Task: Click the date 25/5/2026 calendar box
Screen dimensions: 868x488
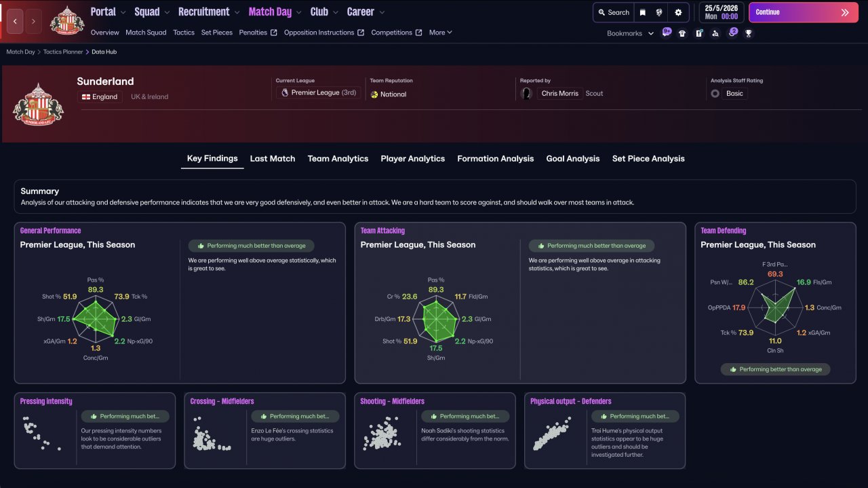Action: 721,12
